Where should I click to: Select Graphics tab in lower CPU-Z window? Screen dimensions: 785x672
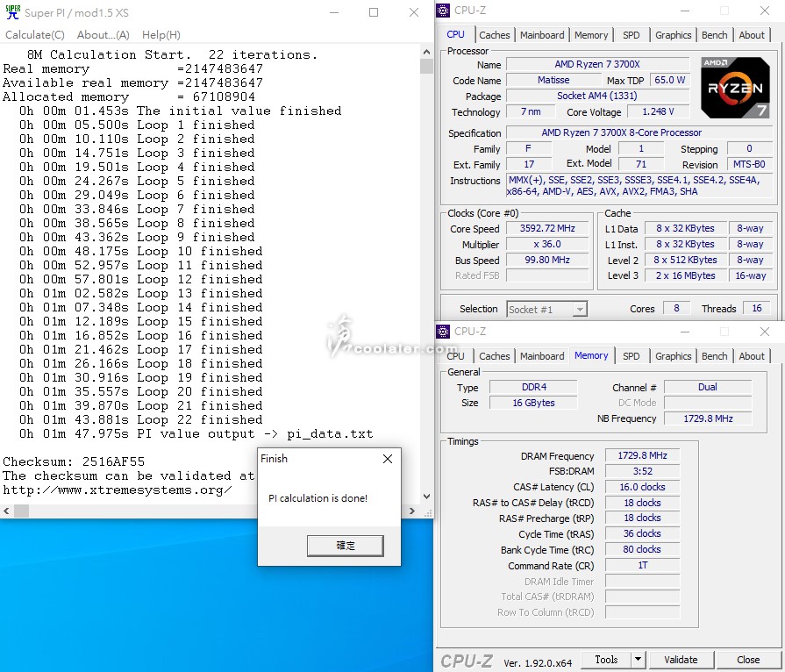click(x=674, y=356)
